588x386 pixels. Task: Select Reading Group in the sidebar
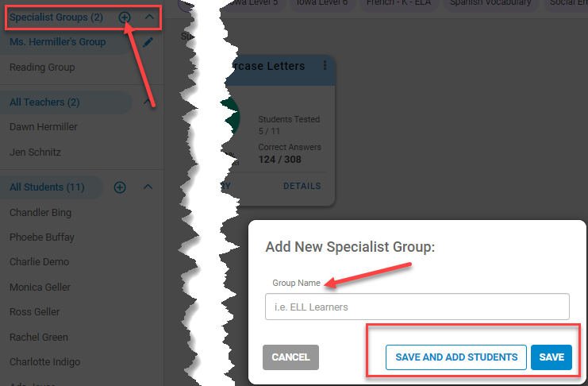(42, 68)
